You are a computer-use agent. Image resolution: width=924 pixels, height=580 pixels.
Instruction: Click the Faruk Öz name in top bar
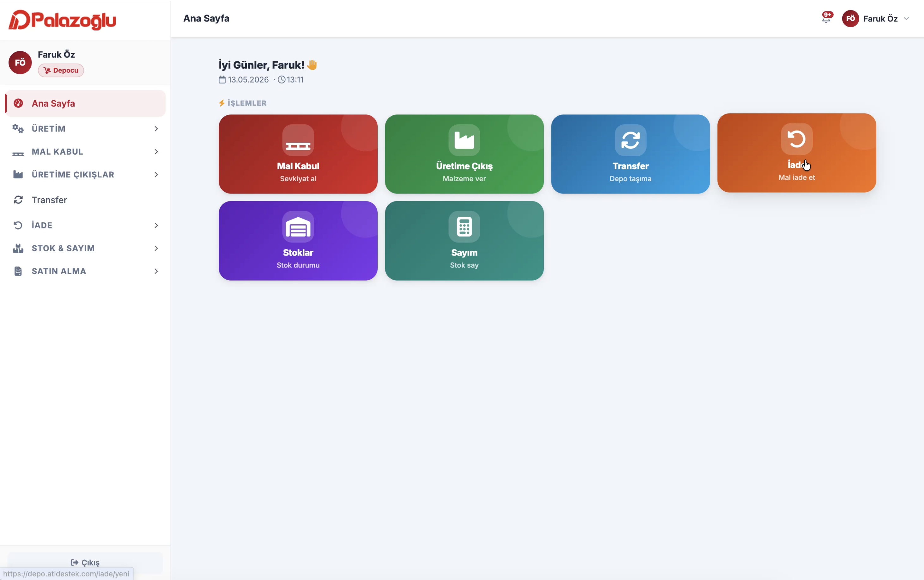[x=881, y=19]
